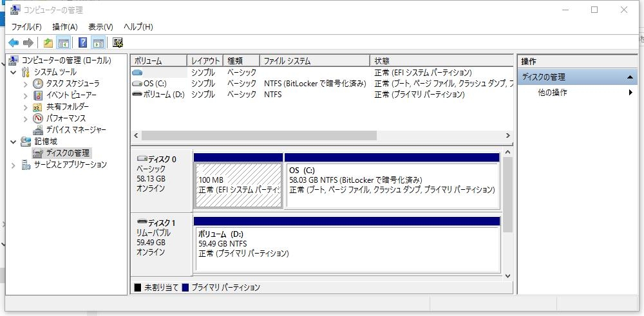Select デバイス マネージャー in the tree
644x316 pixels.
76,130
